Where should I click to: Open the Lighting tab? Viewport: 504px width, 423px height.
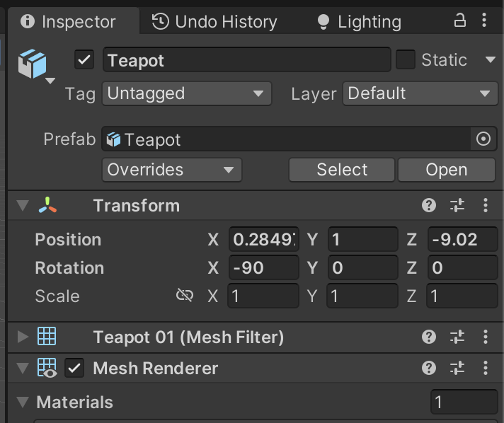click(359, 22)
